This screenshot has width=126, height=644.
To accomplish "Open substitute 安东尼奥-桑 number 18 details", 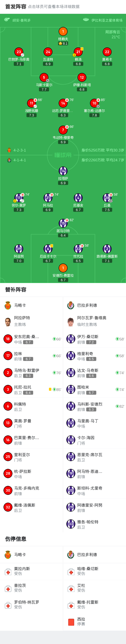I will pyautogui.click(x=32, y=339).
